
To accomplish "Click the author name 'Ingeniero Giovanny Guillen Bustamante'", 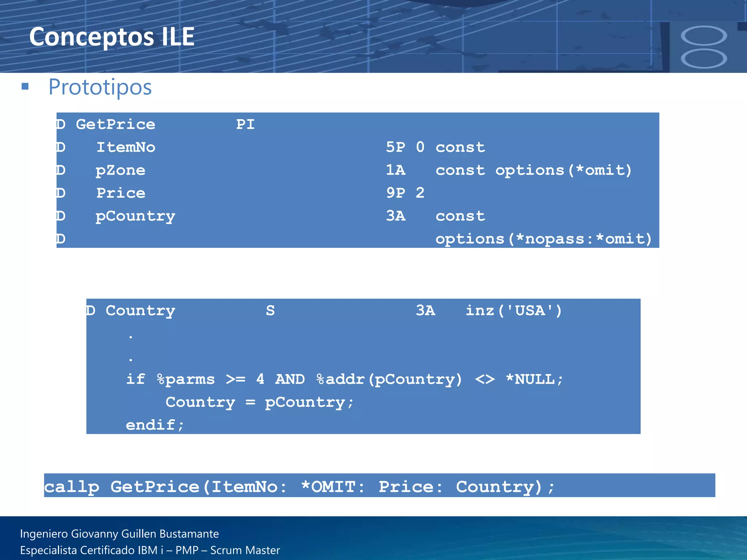I will (x=119, y=534).
